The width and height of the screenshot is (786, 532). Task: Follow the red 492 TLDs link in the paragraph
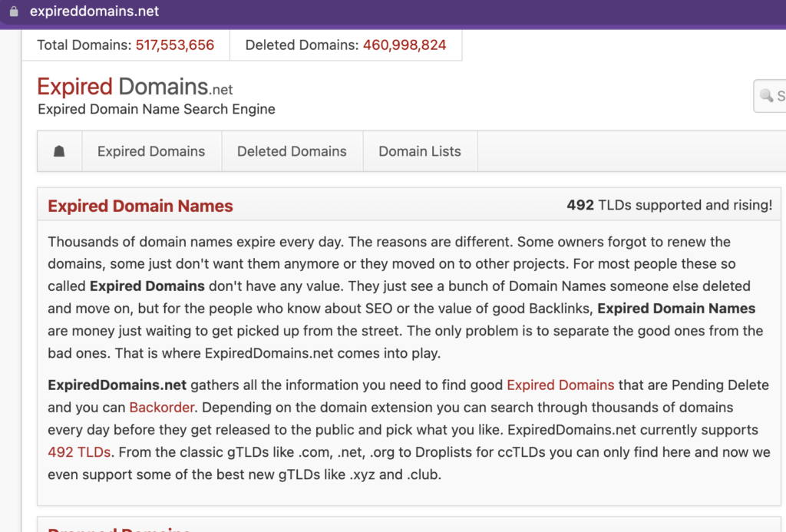tap(79, 452)
